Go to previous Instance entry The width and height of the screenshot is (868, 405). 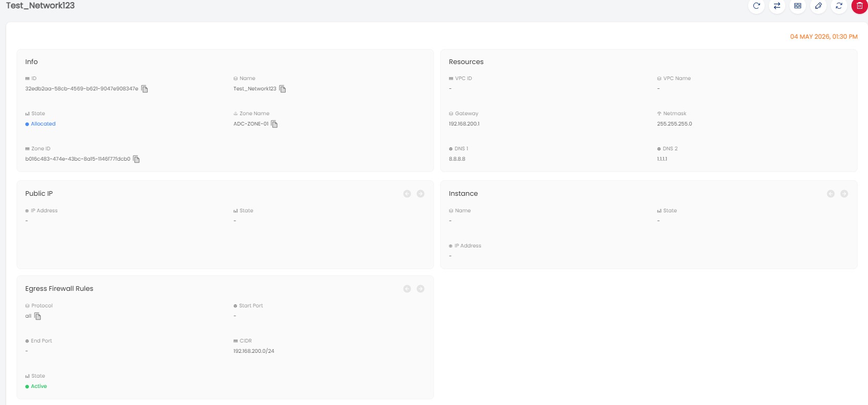pos(831,194)
